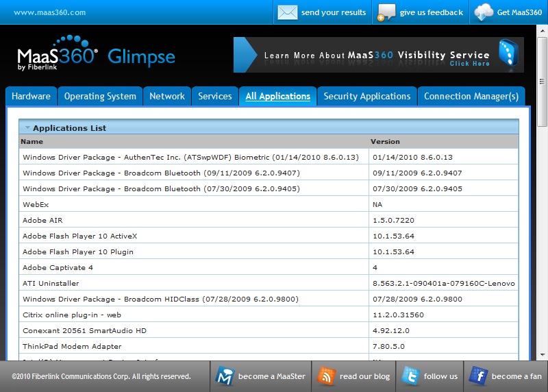Screen dimensions: 548x392
Task: Click the Visibility Service banner ad
Action: pyautogui.click(x=379, y=55)
